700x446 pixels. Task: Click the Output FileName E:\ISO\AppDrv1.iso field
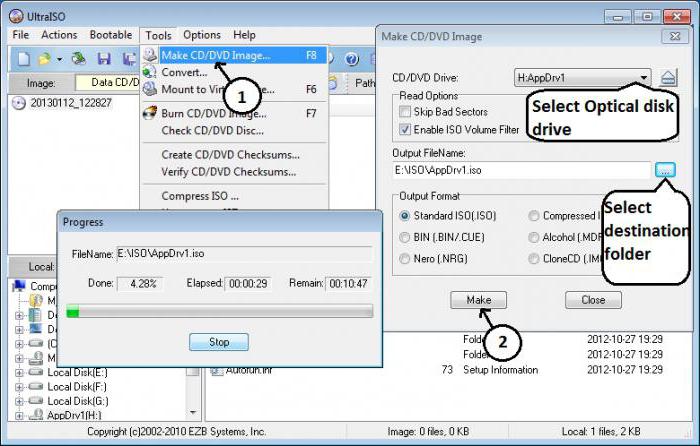[x=521, y=170]
